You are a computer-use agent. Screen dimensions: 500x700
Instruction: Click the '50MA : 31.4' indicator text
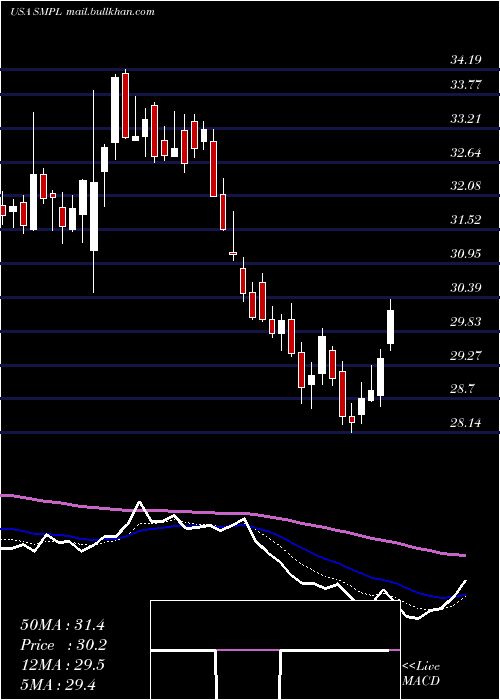[x=62, y=625]
